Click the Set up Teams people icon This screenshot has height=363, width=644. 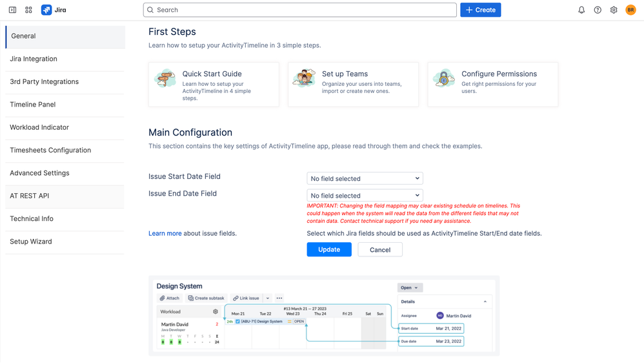304,78
